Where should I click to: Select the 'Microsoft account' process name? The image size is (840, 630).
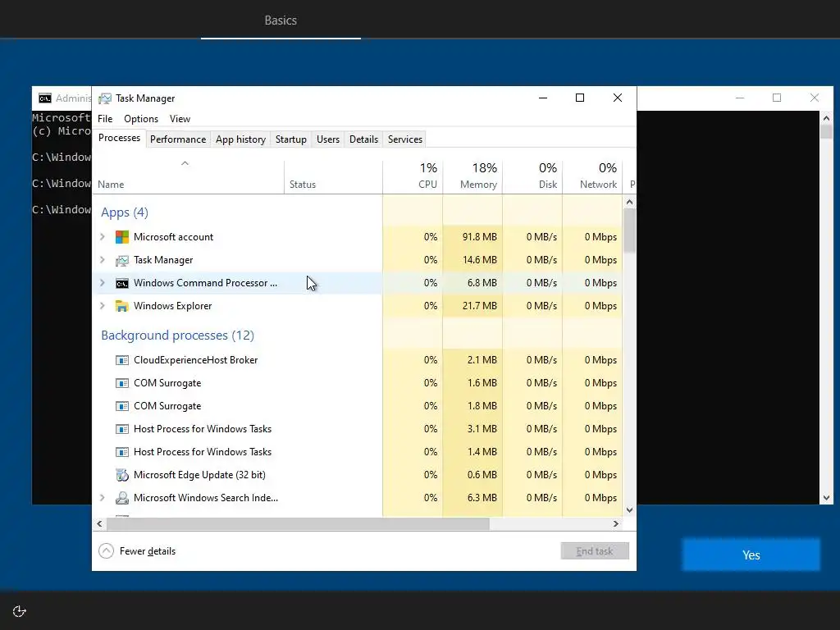173,237
